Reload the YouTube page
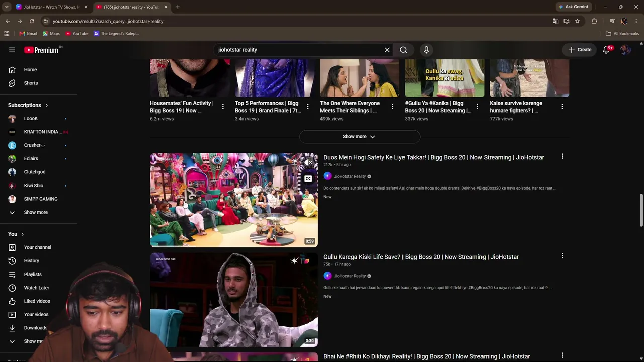Image resolution: width=644 pixels, height=362 pixels. point(32,21)
